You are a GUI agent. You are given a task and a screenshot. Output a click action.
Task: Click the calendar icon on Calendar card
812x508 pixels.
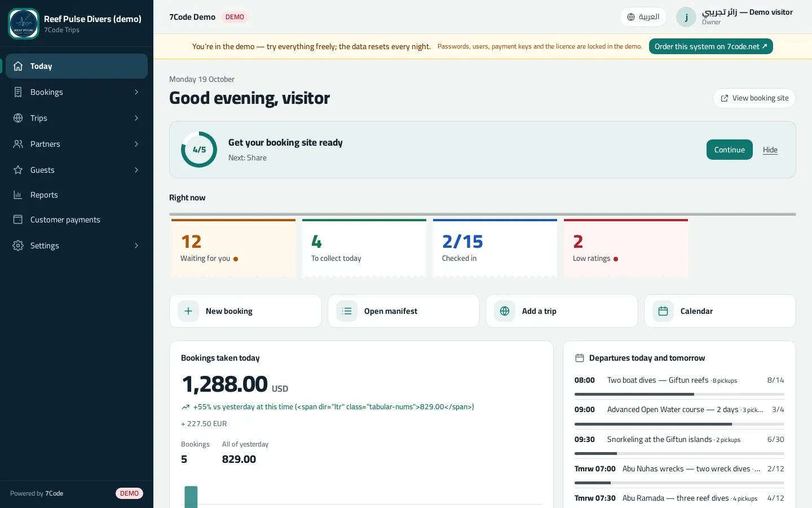coord(663,311)
